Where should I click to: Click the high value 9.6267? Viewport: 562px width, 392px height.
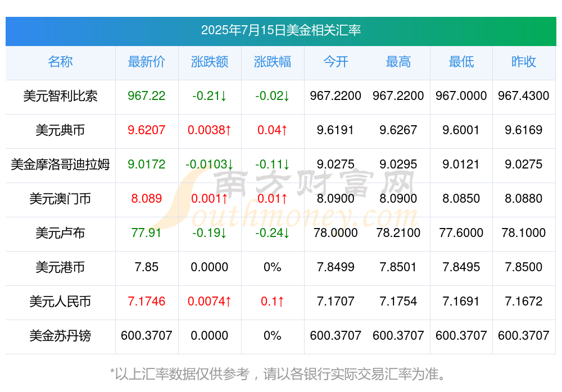coord(398,130)
